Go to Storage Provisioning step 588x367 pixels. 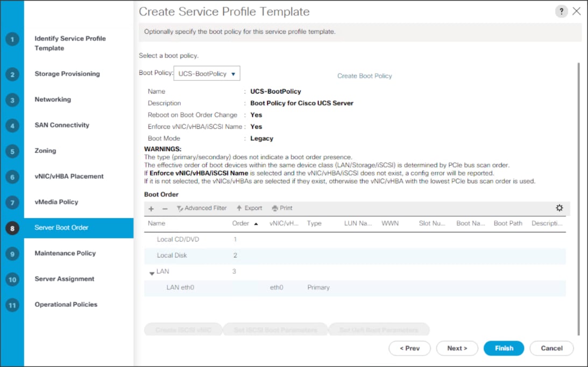click(x=67, y=74)
